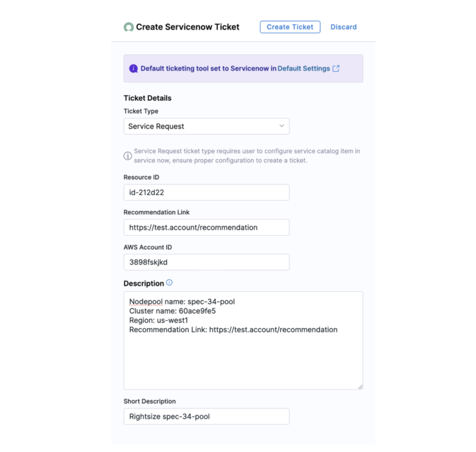Select the AWS Account ID field
Image resolution: width=476 pixels, height=452 pixels.
click(x=206, y=262)
